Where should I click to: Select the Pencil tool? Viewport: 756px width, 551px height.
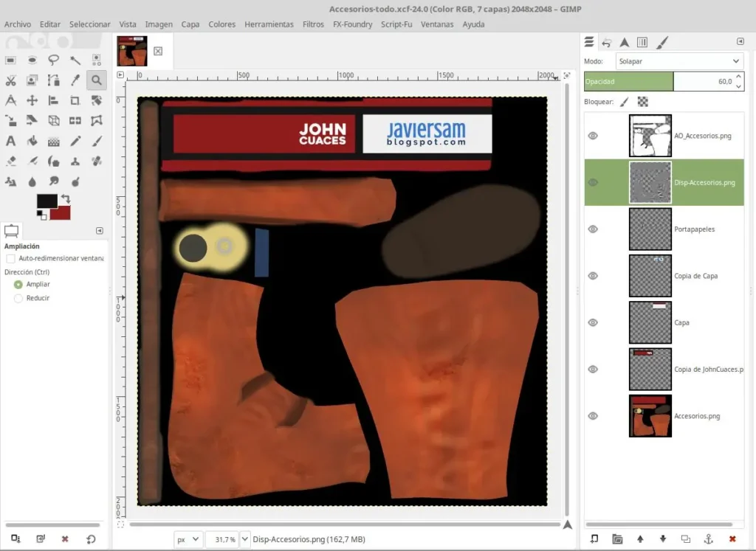[75, 141]
